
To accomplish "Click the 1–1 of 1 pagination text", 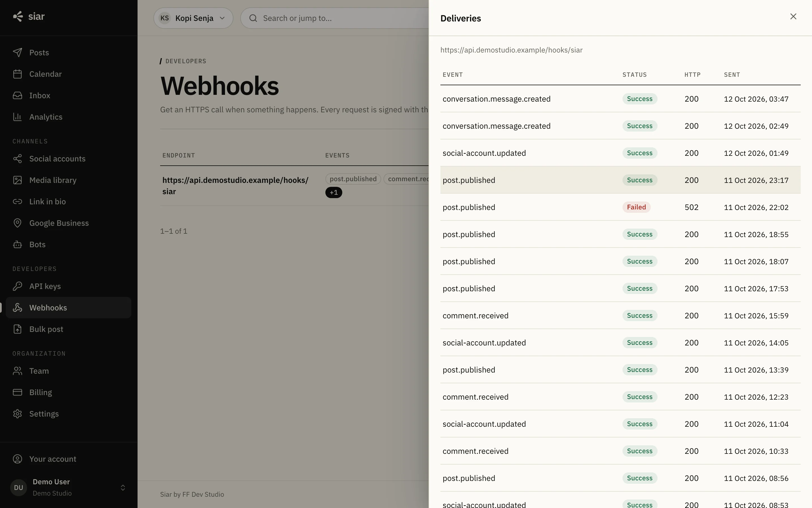I will (173, 231).
